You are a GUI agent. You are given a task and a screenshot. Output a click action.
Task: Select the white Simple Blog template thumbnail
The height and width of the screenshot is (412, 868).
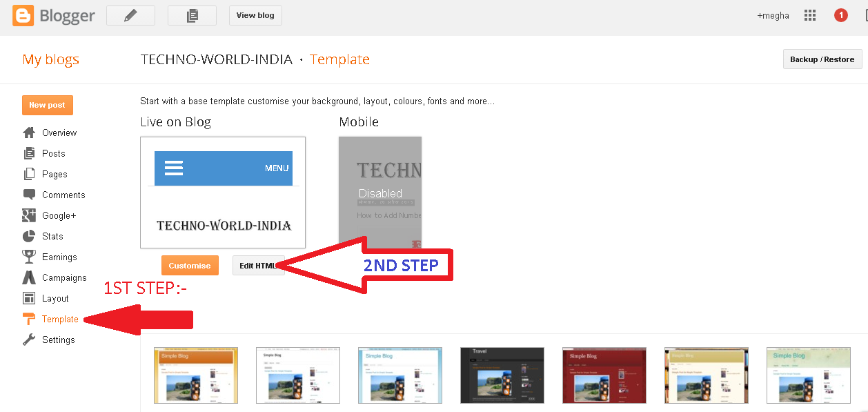point(298,375)
